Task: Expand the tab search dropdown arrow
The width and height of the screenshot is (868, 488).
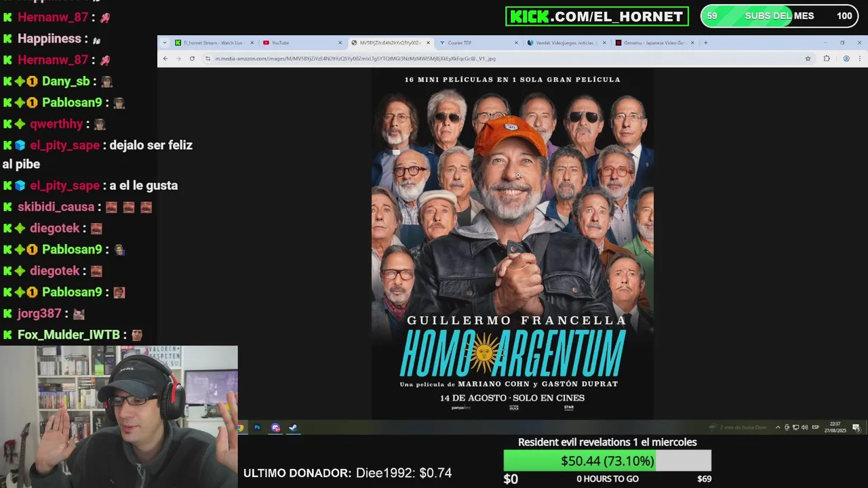Action: tap(165, 43)
